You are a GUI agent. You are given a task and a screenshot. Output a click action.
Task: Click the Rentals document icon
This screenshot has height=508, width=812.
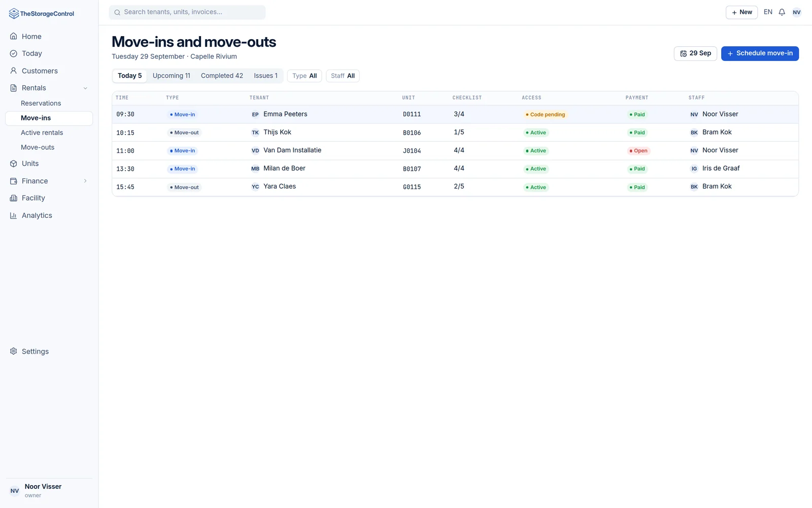tap(14, 88)
